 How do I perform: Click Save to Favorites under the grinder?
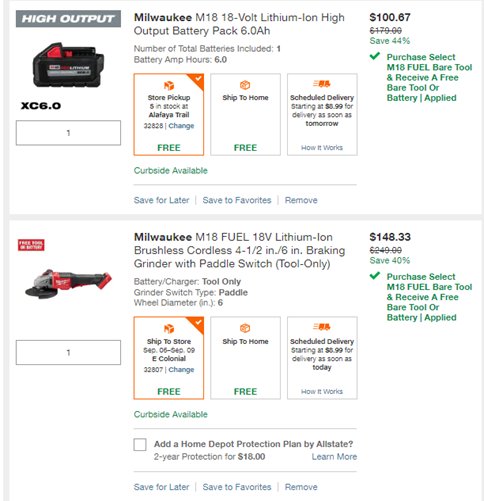(237, 487)
